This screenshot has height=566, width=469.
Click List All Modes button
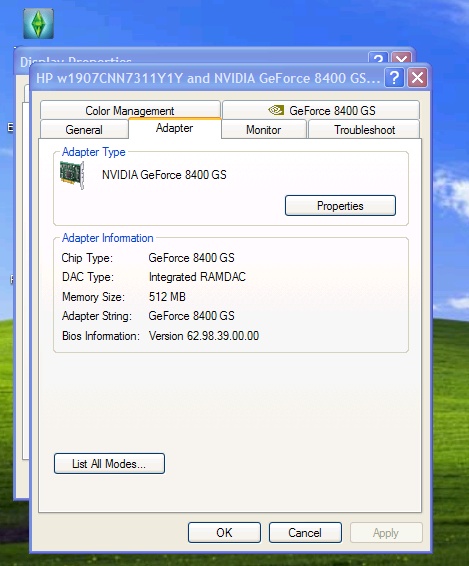point(109,463)
